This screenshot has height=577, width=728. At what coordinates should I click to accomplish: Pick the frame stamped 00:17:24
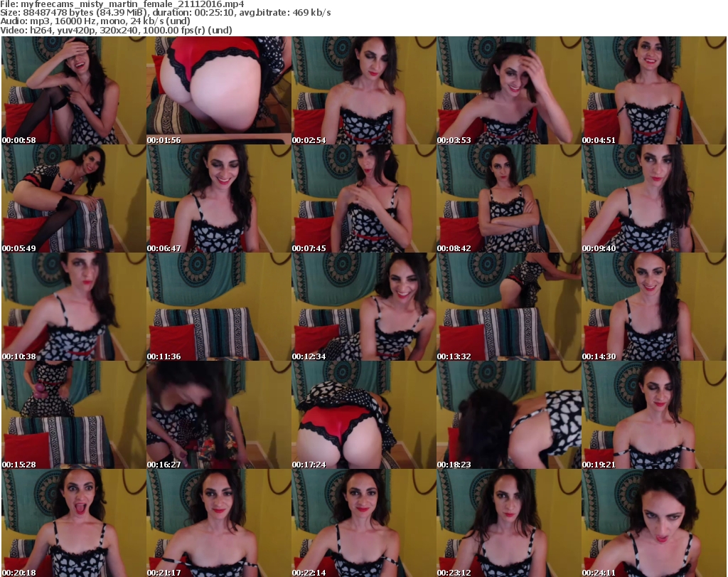(x=363, y=415)
